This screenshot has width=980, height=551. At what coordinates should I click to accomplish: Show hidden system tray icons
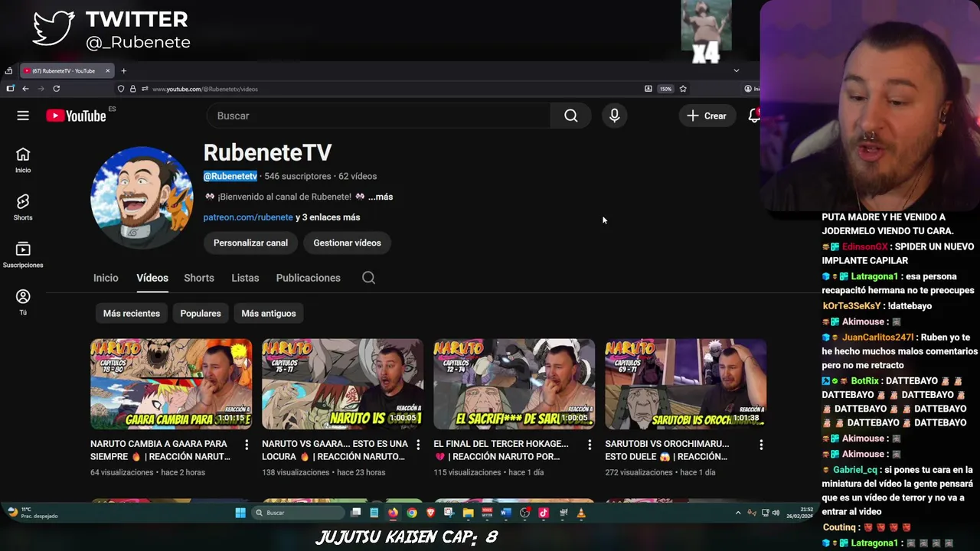pyautogui.click(x=738, y=513)
